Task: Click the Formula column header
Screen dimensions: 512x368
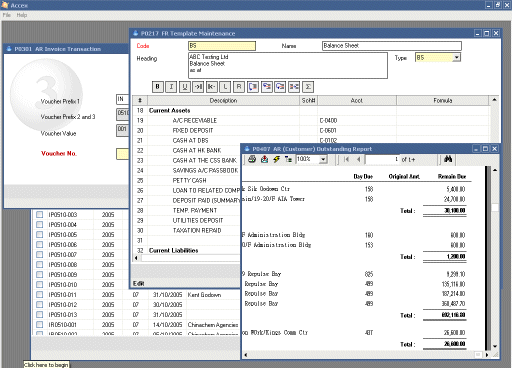Action: click(x=443, y=100)
